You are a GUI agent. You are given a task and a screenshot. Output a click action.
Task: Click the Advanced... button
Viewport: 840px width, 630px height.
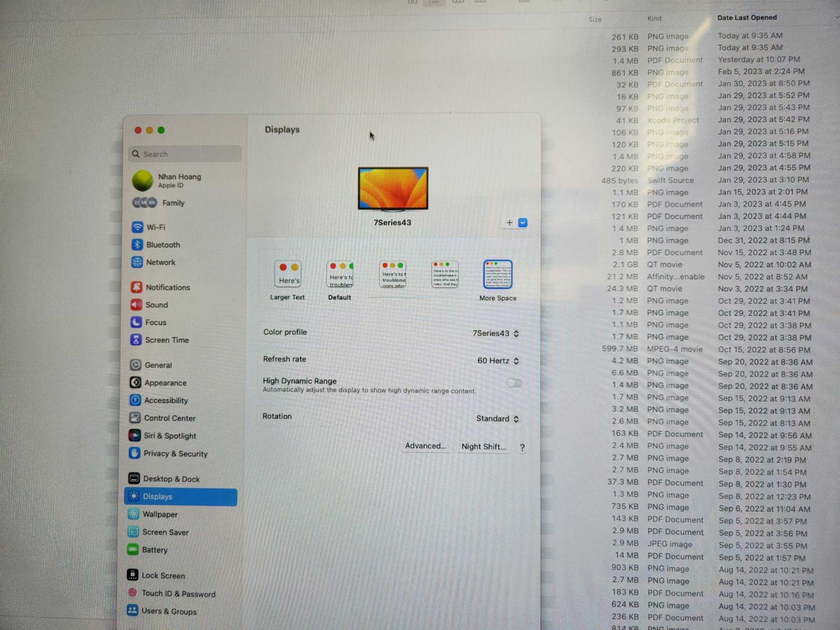coord(425,446)
